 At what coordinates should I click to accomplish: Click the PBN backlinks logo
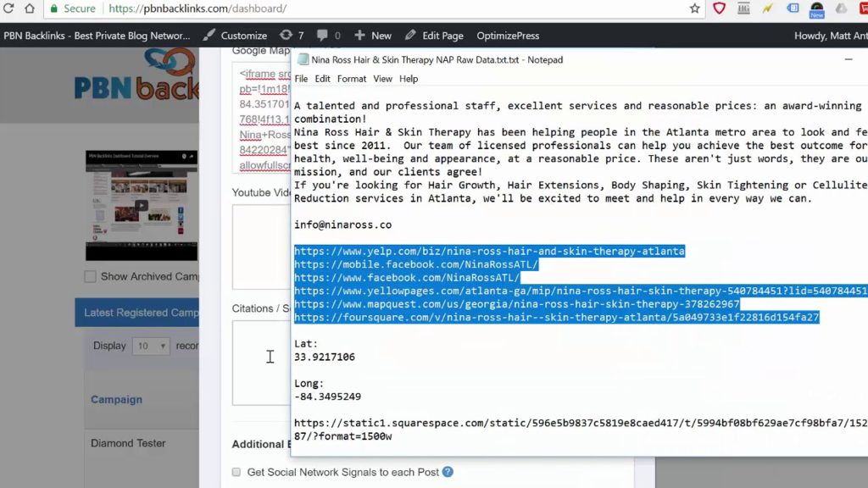tap(136, 75)
